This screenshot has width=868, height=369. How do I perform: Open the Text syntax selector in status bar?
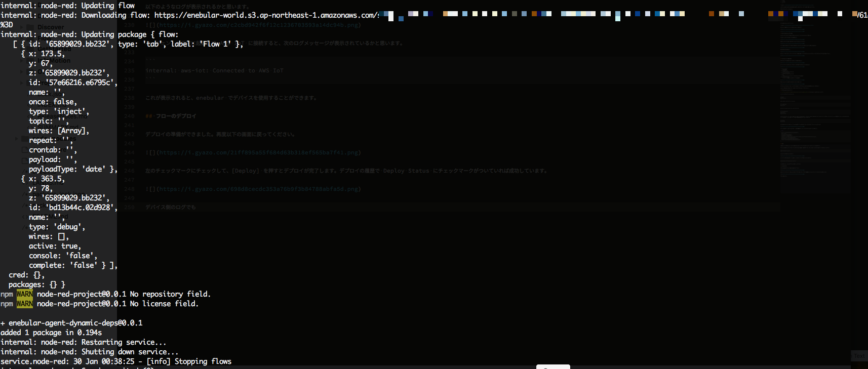(x=859, y=356)
